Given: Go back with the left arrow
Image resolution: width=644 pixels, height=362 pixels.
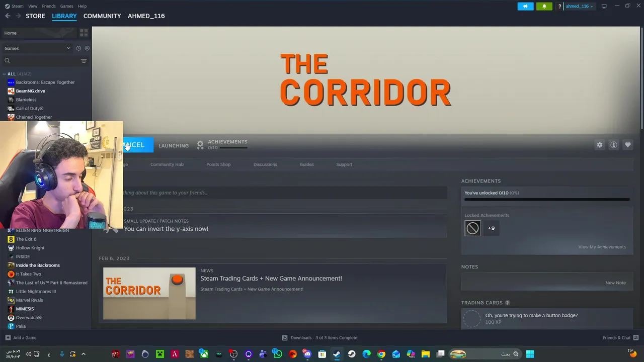Looking at the screenshot, I should pos(8,16).
